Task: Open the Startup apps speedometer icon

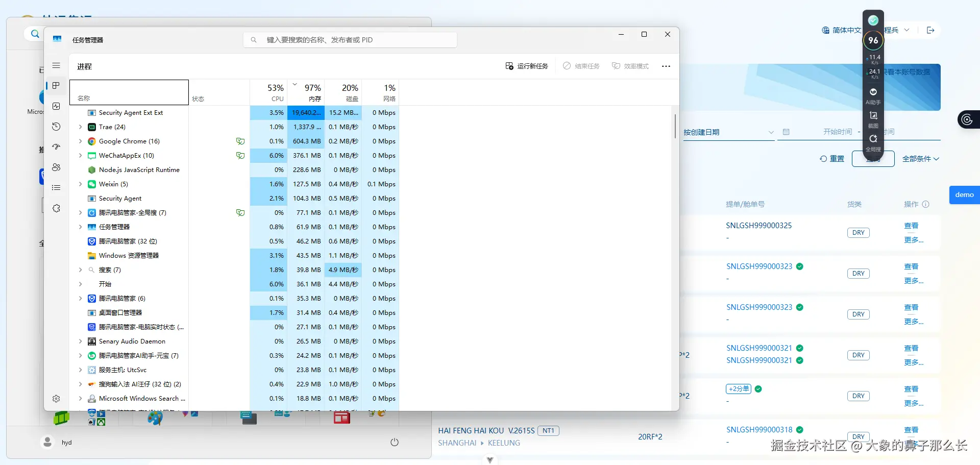Action: [x=56, y=147]
